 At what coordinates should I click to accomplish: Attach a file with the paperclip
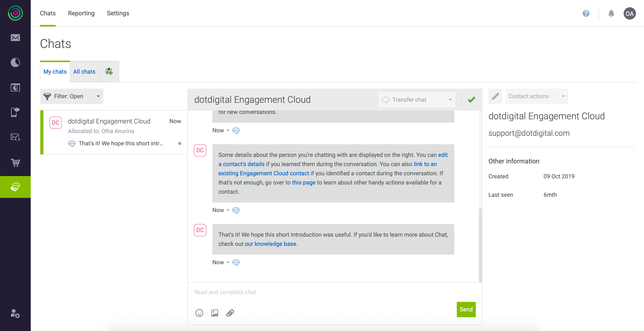click(230, 313)
